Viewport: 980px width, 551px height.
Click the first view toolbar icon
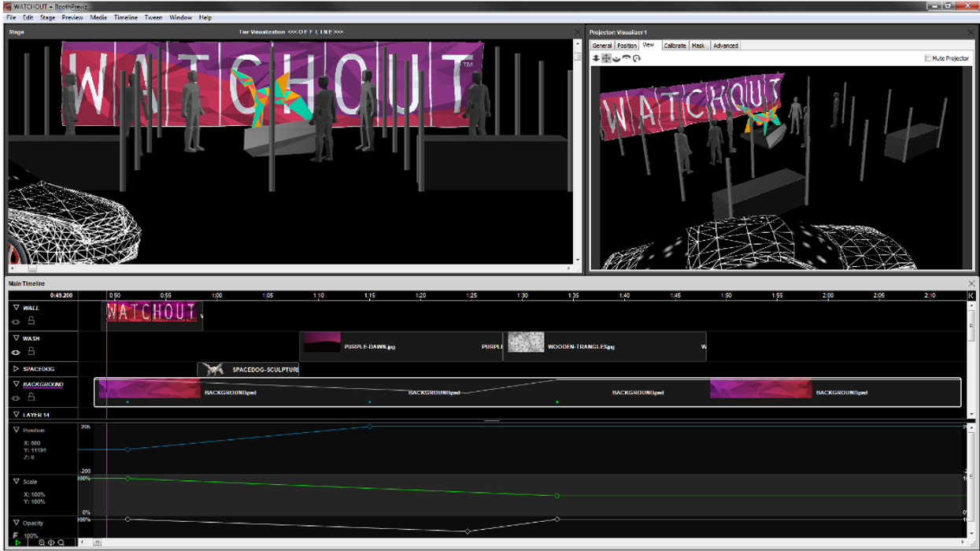(x=596, y=58)
